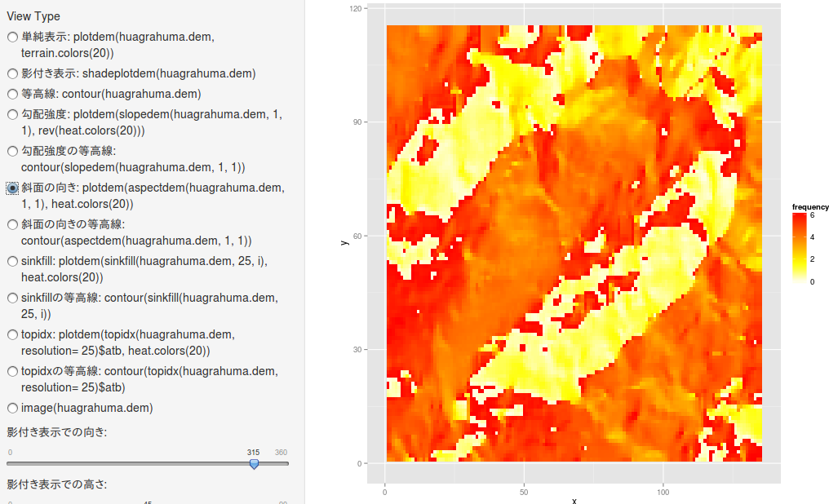Click the frequency legend color gradient bar

(799, 248)
